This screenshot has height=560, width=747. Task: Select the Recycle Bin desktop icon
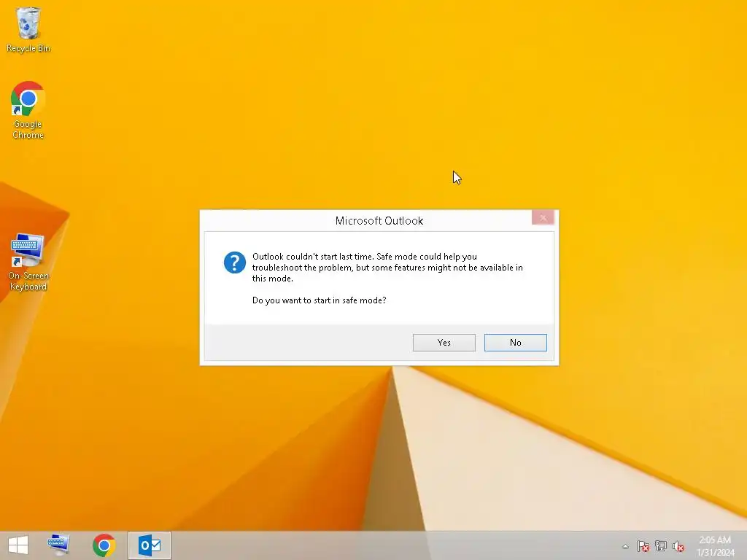[x=28, y=29]
